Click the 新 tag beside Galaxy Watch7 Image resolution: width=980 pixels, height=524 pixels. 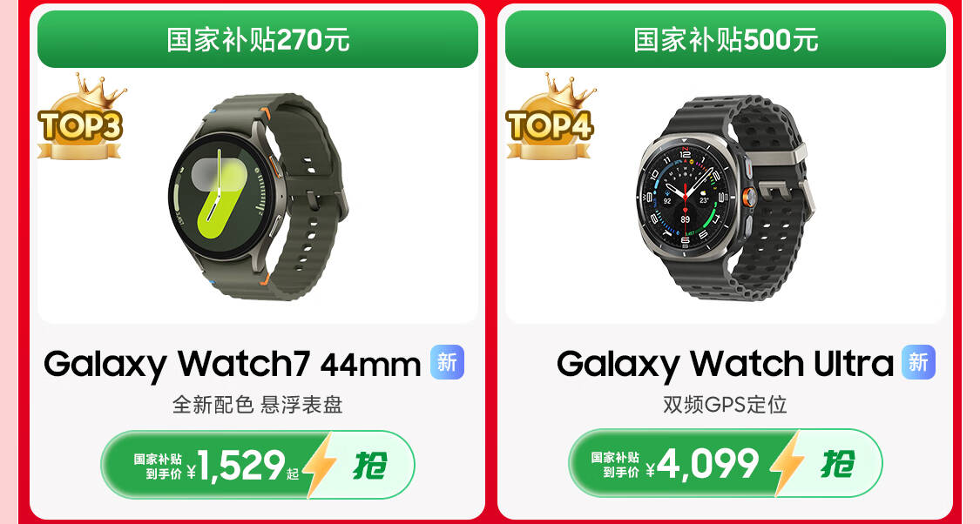[448, 362]
